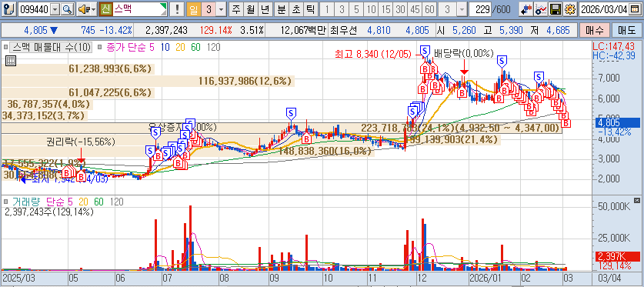
Task: Click the 12,067백만 trading value
Action: (303, 30)
